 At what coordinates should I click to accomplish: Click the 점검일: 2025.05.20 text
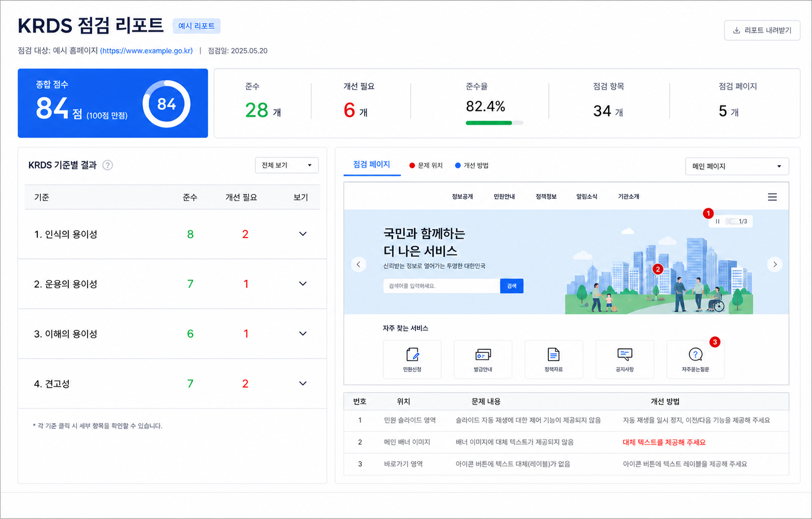point(238,51)
